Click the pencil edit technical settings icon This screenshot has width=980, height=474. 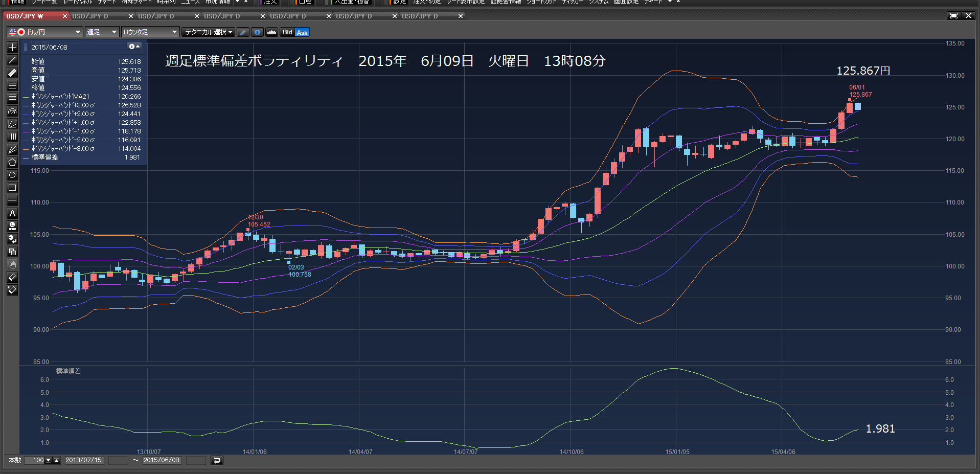(x=243, y=32)
